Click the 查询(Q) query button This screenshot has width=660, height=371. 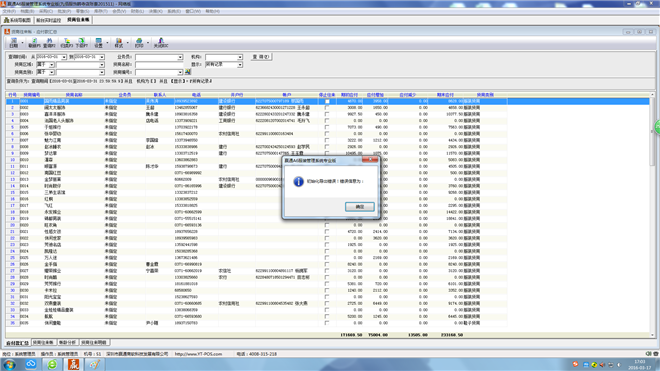[x=261, y=57]
